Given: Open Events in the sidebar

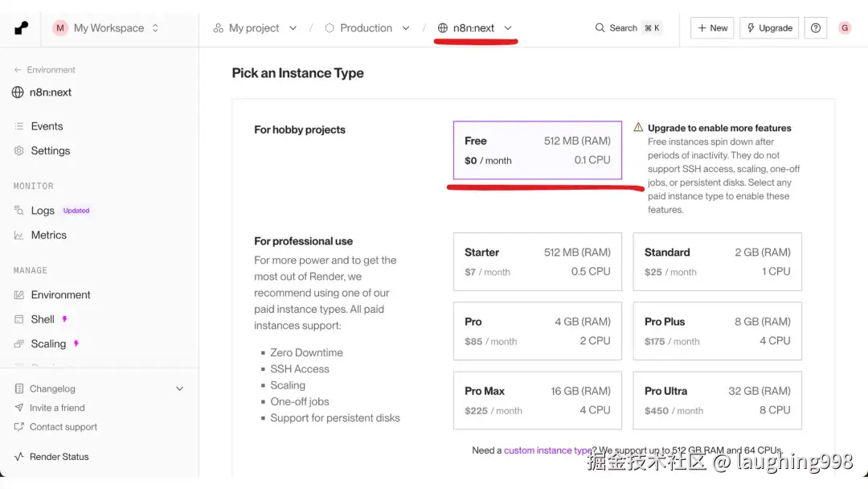Looking at the screenshot, I should click(x=47, y=126).
